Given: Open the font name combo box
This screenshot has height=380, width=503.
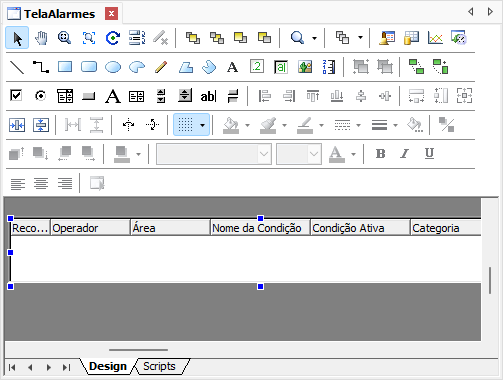Looking at the screenshot, I should pos(214,154).
